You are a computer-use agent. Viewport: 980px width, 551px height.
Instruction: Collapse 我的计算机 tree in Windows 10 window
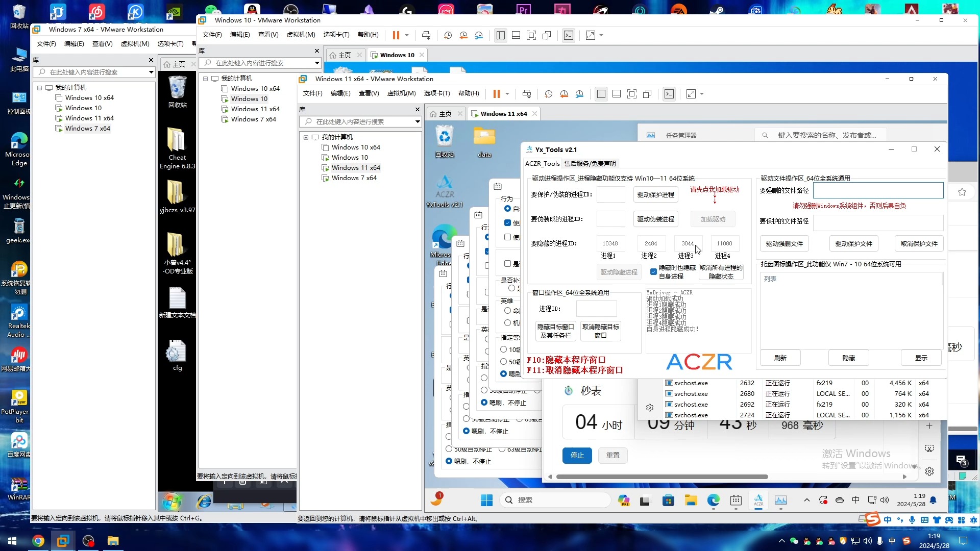tap(205, 79)
